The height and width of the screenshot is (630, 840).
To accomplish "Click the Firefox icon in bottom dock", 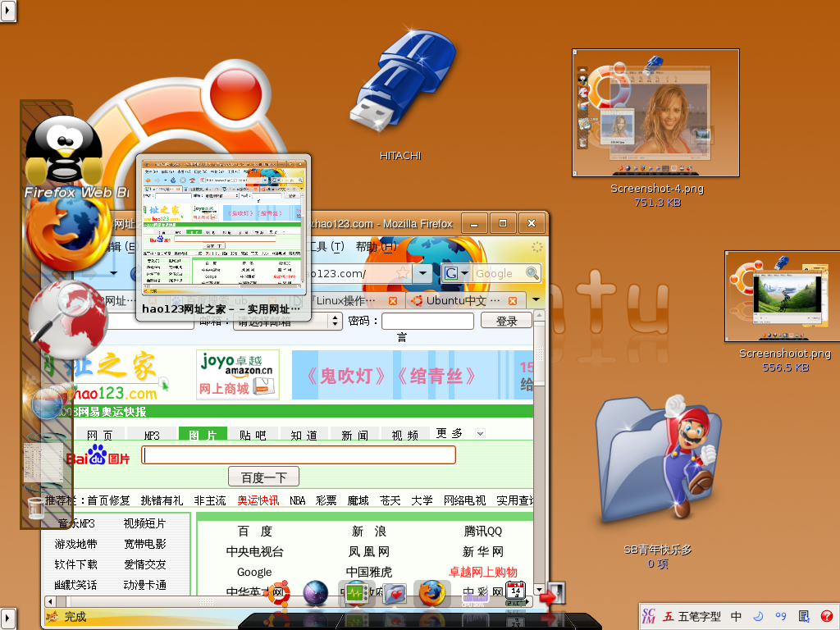I will [x=431, y=593].
